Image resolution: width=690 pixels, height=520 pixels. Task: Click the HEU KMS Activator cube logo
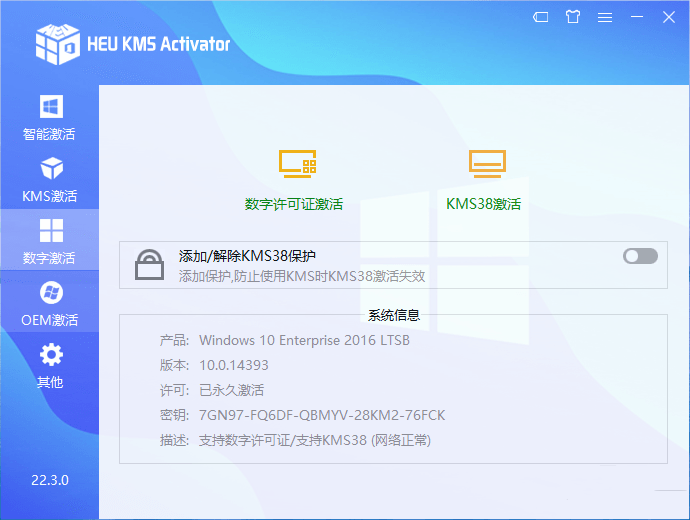point(57,42)
